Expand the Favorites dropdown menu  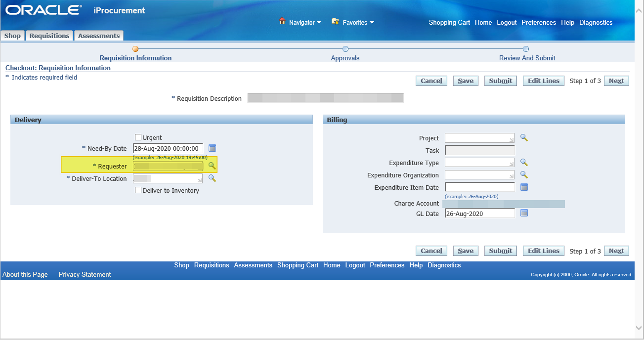point(372,22)
